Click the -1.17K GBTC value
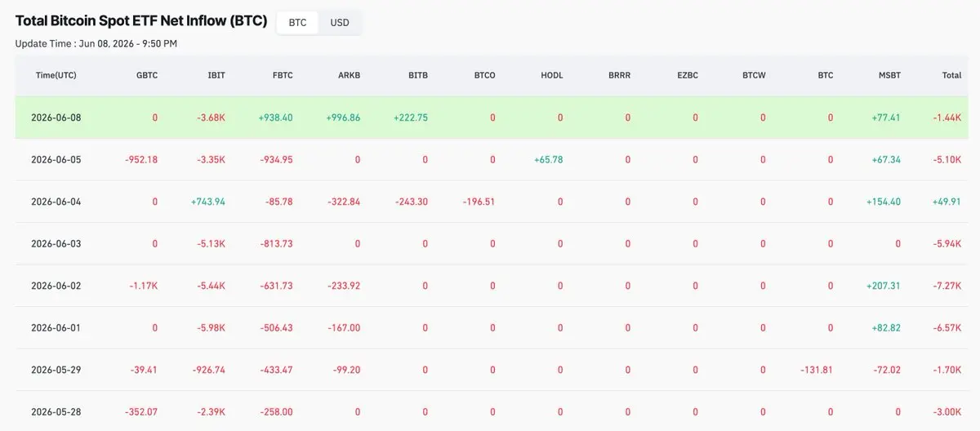The image size is (980, 431). pos(144,286)
